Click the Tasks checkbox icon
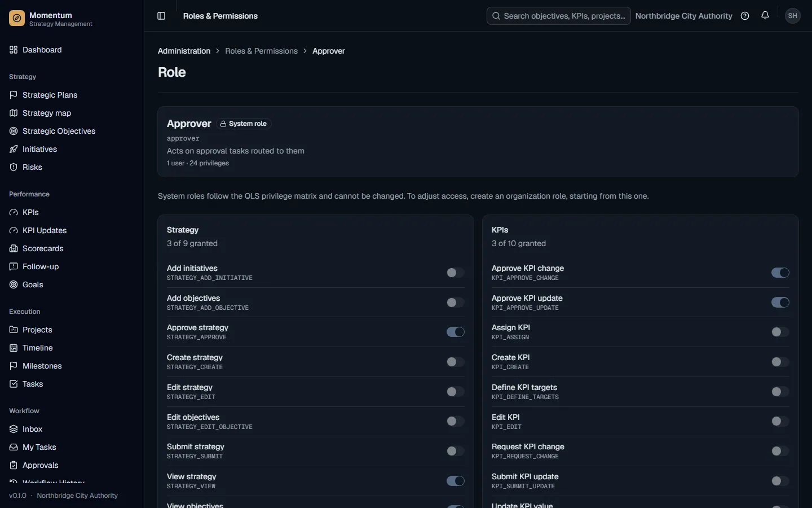 [x=14, y=384]
